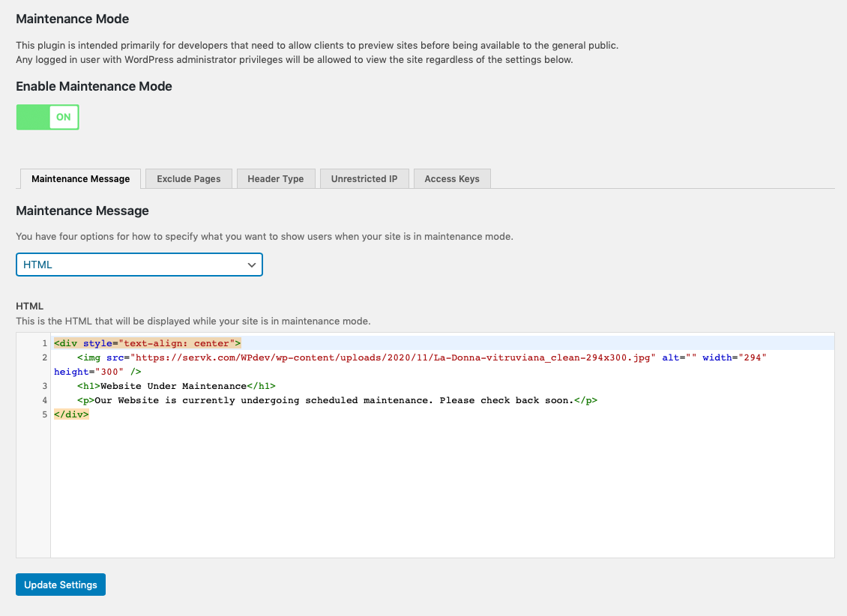Click the text-align: center attribute value

coord(177,343)
